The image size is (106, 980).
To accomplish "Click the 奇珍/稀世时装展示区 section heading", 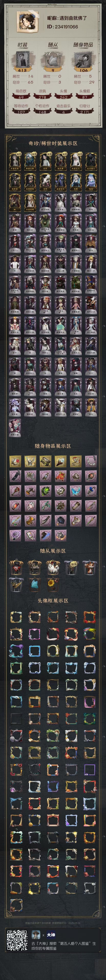I will click(x=53, y=143).
